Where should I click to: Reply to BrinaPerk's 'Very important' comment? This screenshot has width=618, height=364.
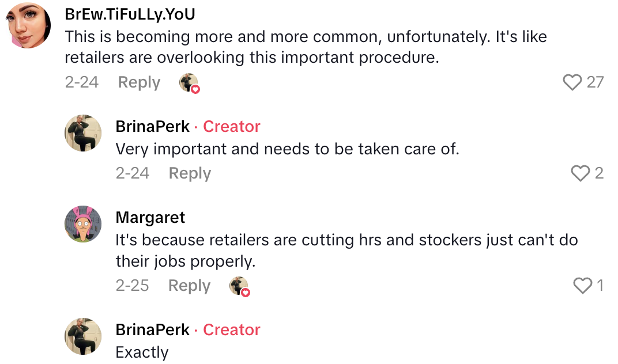(x=190, y=173)
